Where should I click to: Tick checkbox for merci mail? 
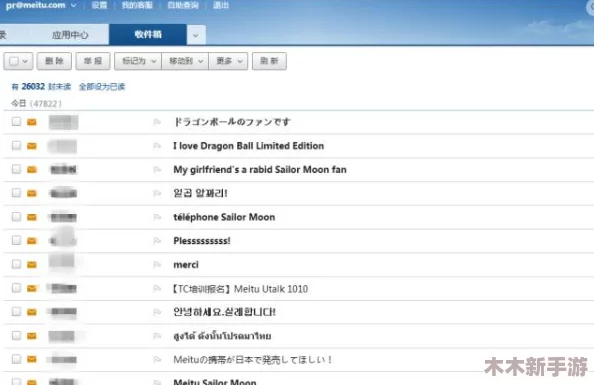16,264
